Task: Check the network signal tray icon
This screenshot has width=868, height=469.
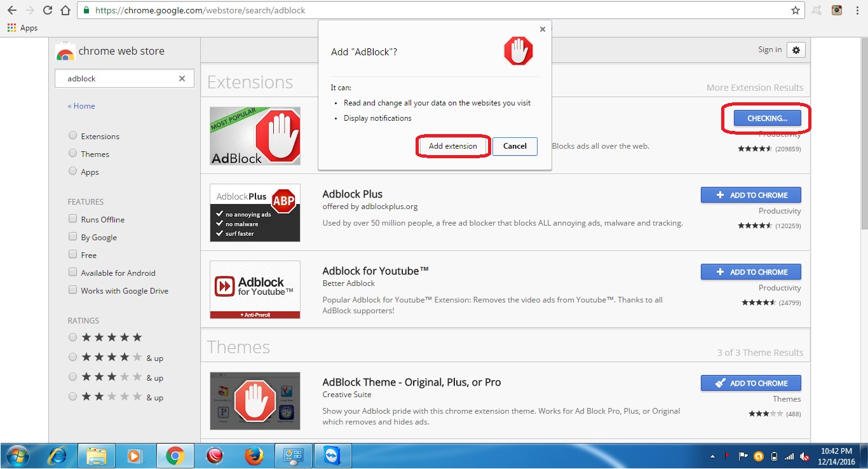Action: 789,456
